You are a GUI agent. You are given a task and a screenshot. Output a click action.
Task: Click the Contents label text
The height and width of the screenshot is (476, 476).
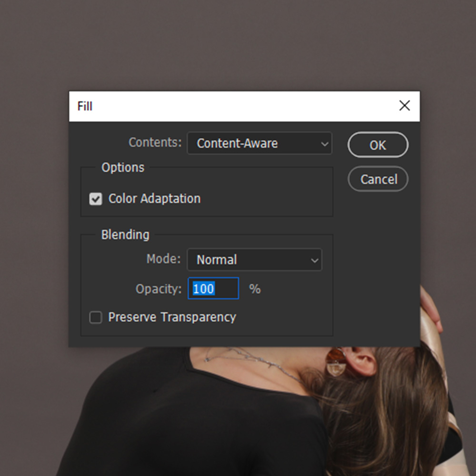point(155,142)
